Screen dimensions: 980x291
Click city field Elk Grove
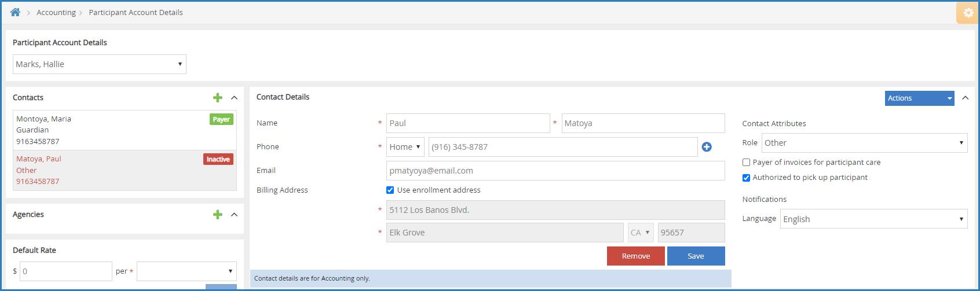505,233
